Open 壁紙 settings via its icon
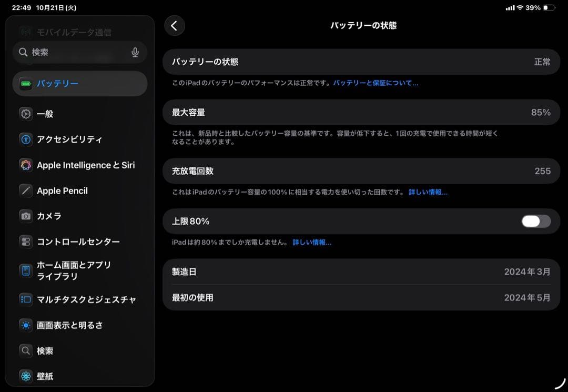568x392 pixels. coord(25,376)
